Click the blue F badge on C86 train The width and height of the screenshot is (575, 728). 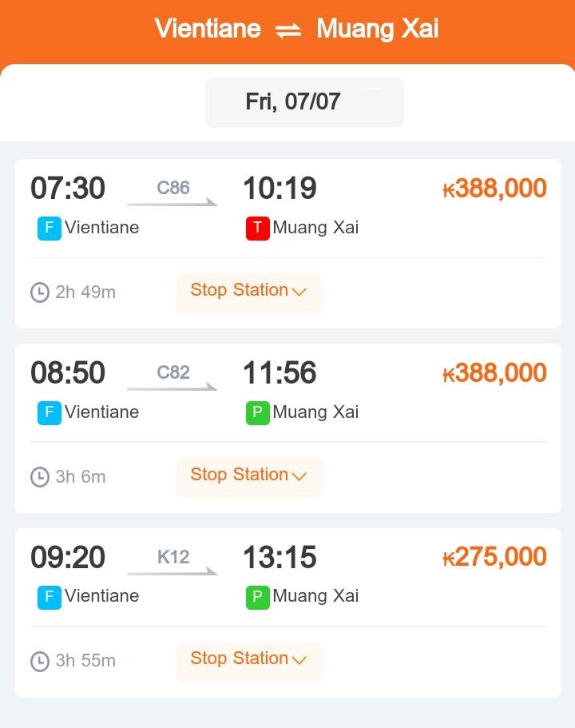[x=50, y=229]
